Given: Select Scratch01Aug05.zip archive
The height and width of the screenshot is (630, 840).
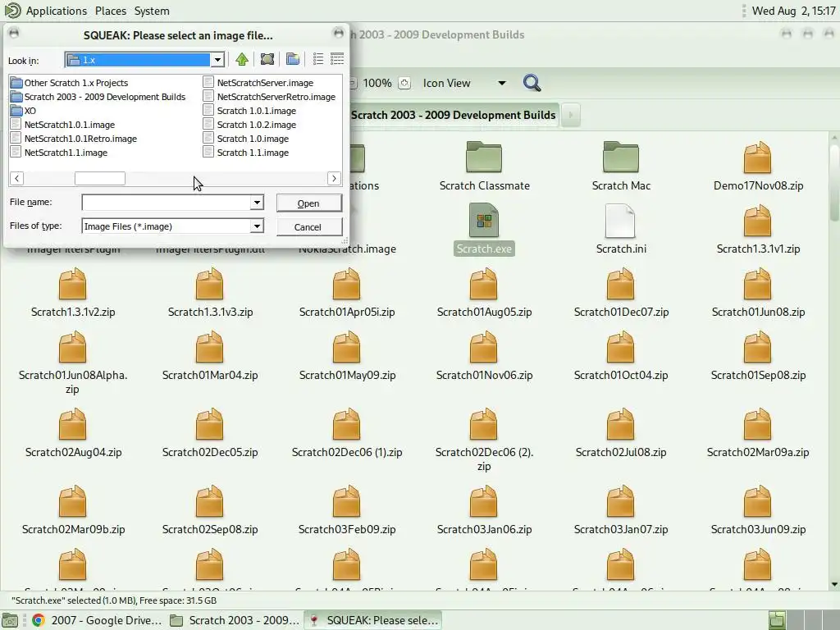Looking at the screenshot, I should pos(484,294).
